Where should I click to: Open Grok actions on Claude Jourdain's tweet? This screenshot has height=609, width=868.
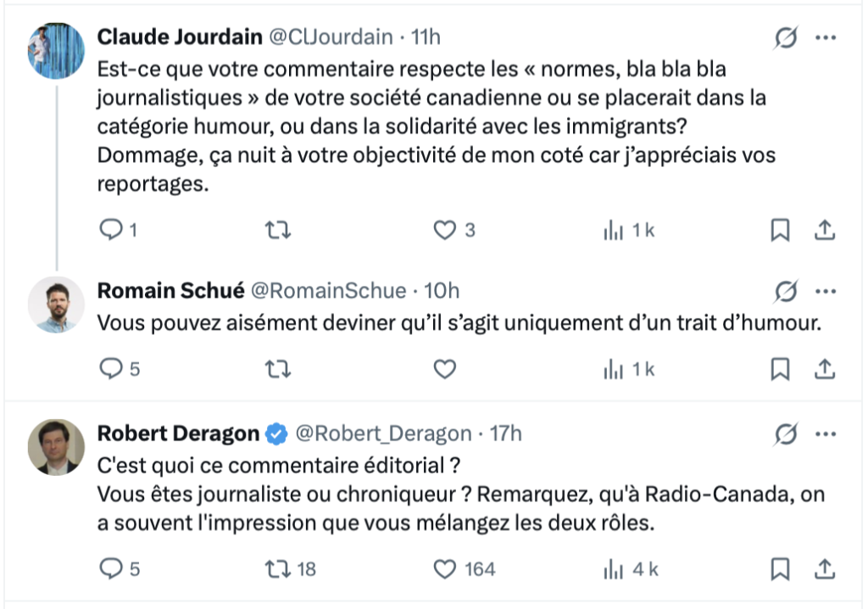click(x=784, y=38)
